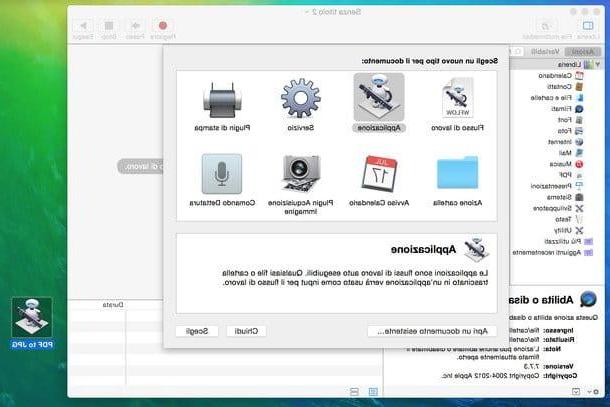Screen dimensions: 610x407
Task: Focus the library search field
Action: point(517,51)
